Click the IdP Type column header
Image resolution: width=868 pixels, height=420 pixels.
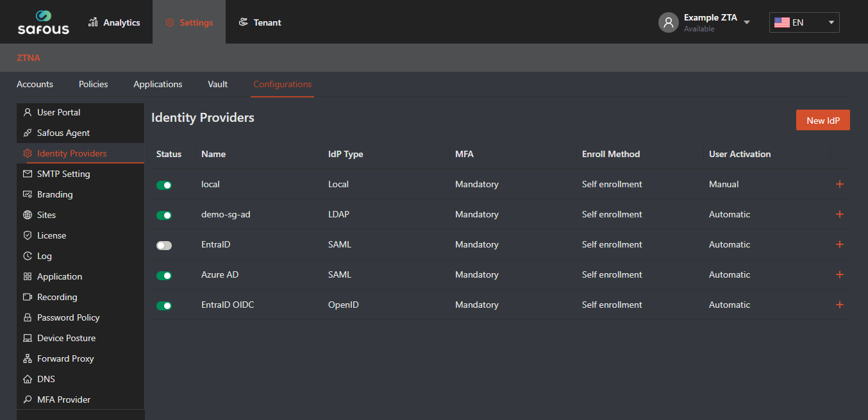pyautogui.click(x=346, y=154)
